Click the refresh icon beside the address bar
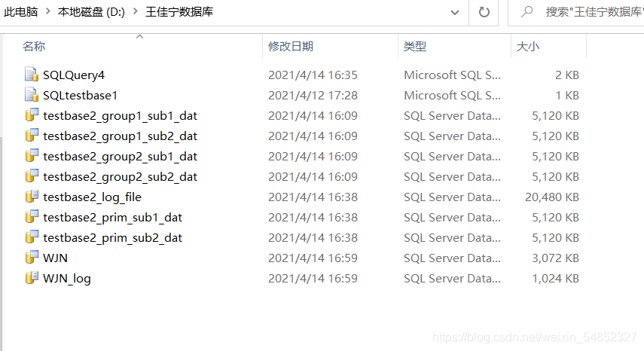This screenshot has height=351, width=644. click(x=484, y=12)
